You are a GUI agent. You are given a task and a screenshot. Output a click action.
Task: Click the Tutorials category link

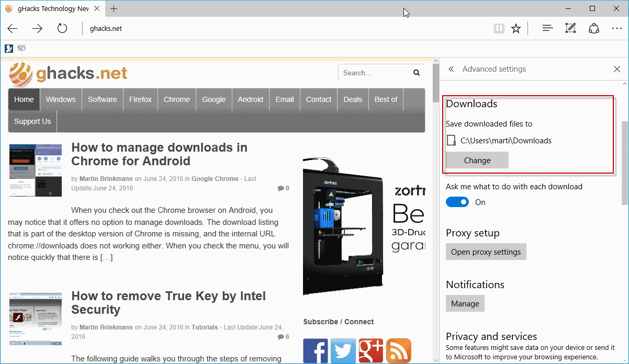click(x=205, y=327)
